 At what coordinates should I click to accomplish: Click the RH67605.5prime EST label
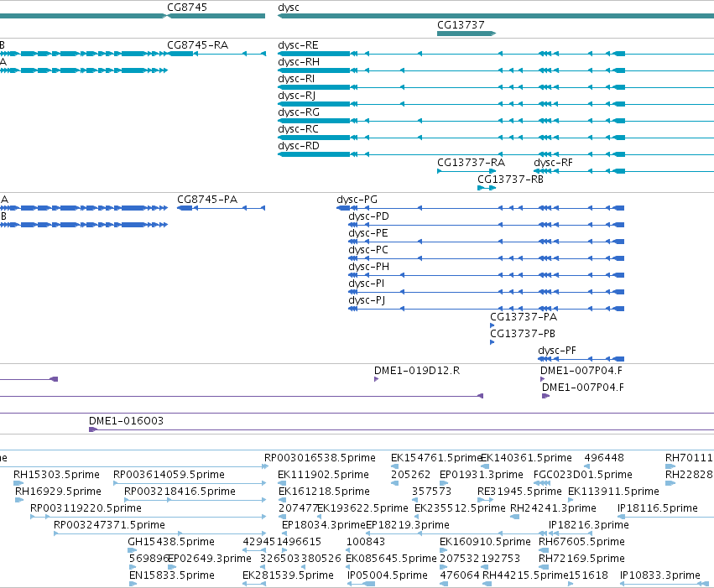tap(581, 542)
